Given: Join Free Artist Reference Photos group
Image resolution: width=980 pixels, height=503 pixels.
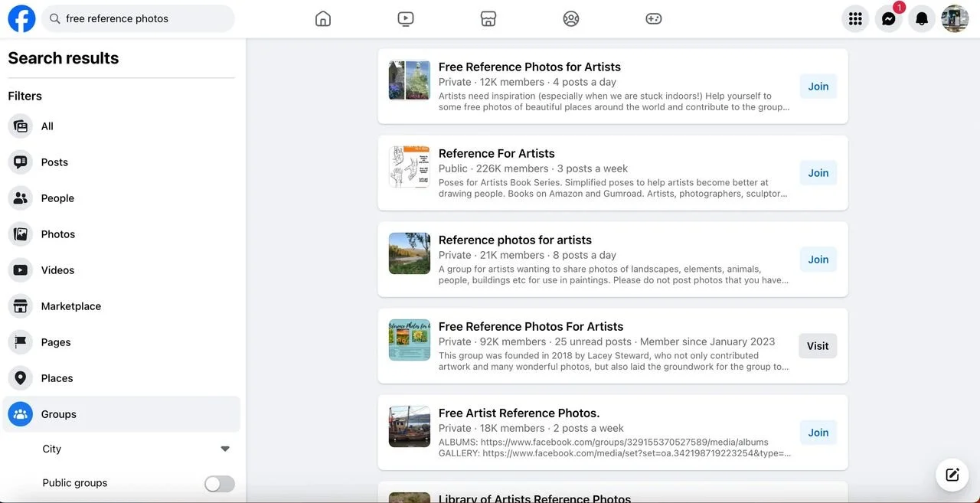Looking at the screenshot, I should coord(818,433).
